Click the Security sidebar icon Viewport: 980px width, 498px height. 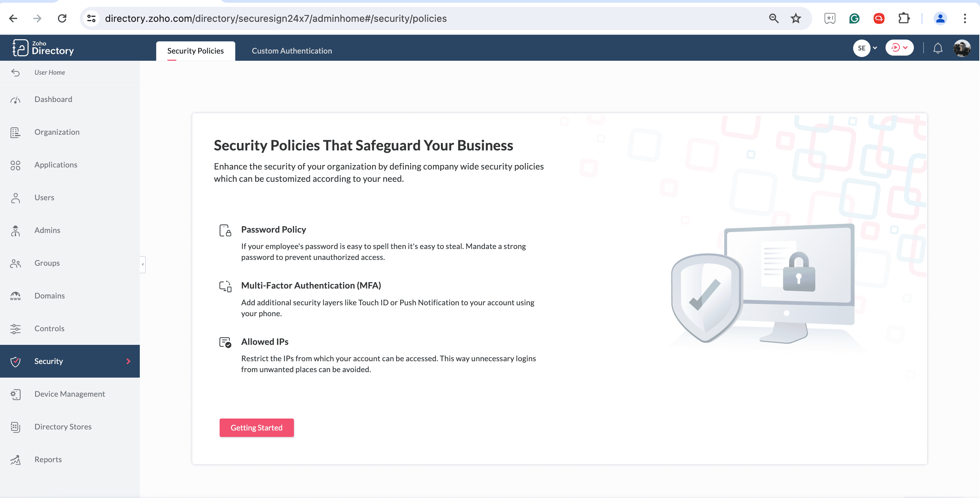coord(15,361)
